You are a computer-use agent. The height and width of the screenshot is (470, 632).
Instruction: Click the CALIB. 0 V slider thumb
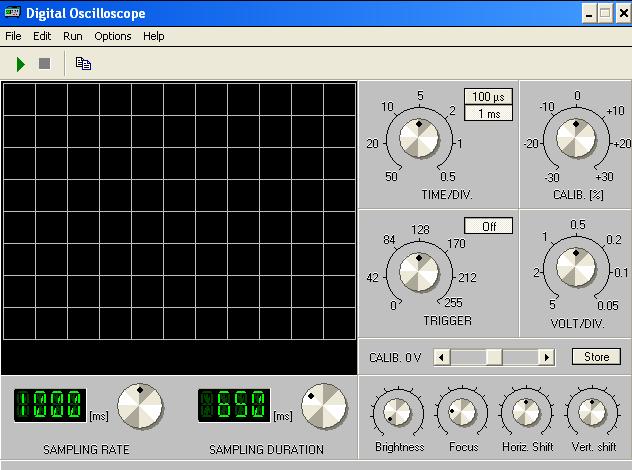coord(493,357)
